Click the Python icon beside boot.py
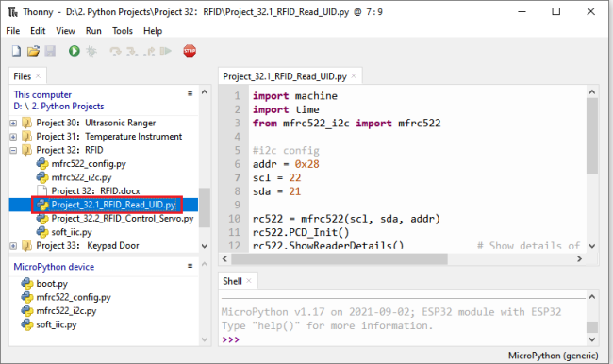 [27, 284]
